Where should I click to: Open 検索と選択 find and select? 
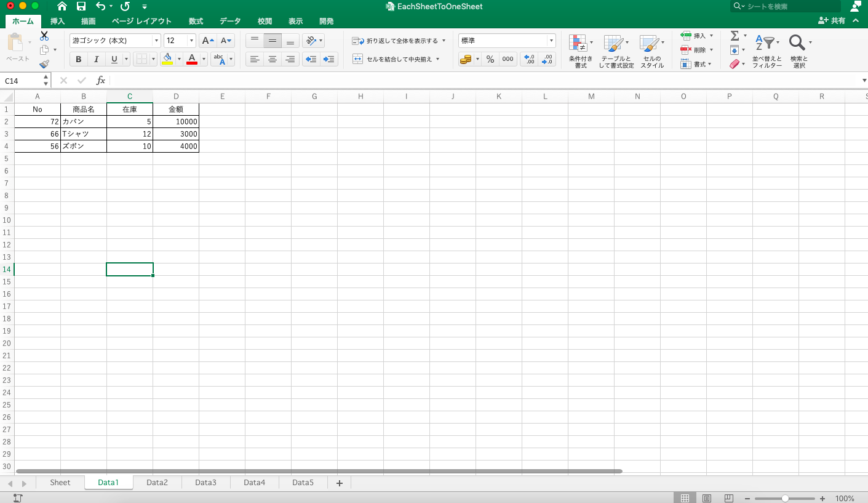[x=799, y=51]
